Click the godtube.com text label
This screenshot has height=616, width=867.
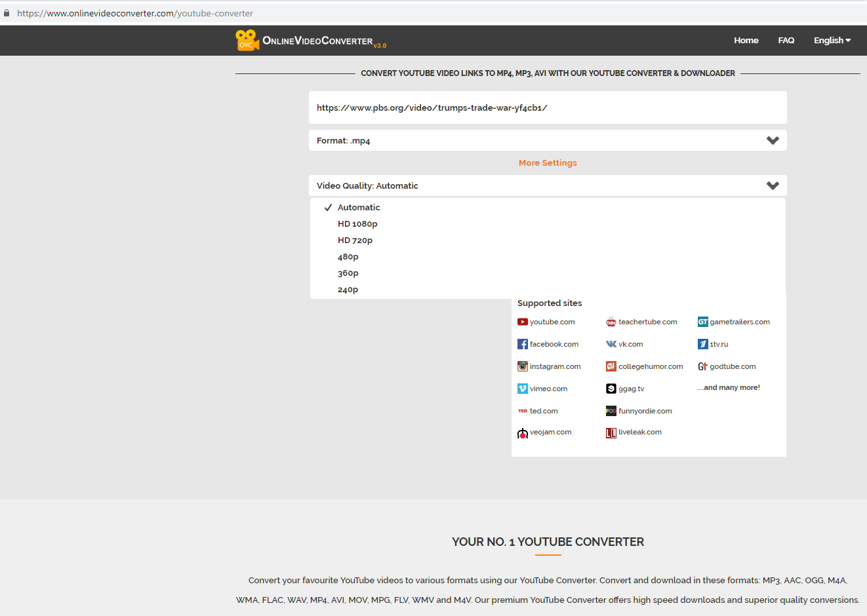point(733,366)
